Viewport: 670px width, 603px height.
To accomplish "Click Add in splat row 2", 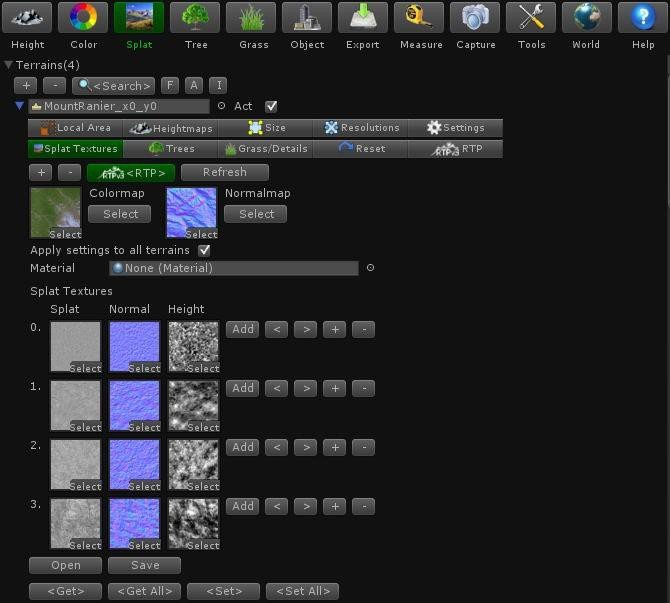I will click(242, 447).
